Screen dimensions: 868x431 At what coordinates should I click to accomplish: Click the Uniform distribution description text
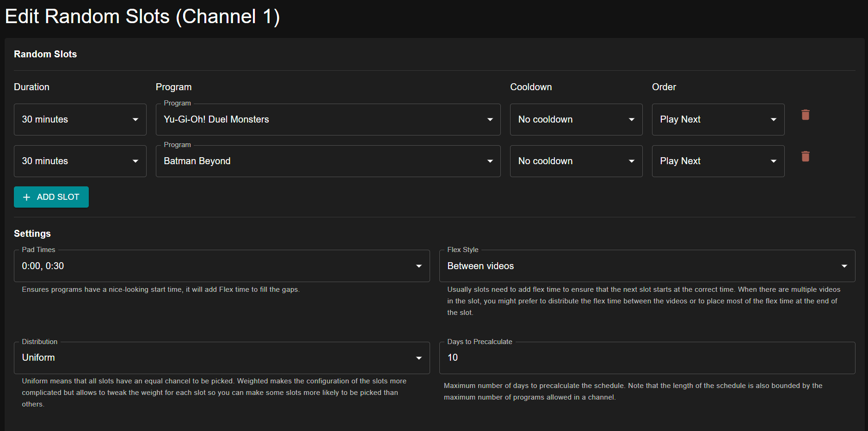coord(214,393)
